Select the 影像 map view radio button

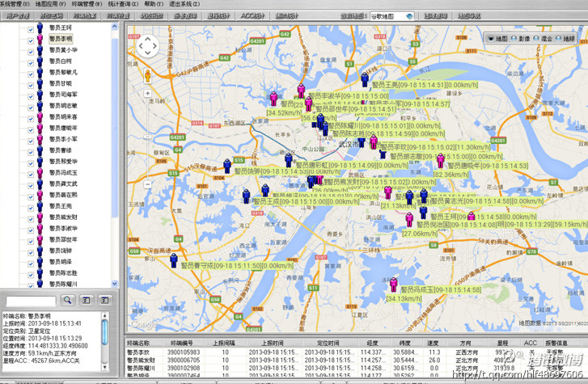point(515,38)
